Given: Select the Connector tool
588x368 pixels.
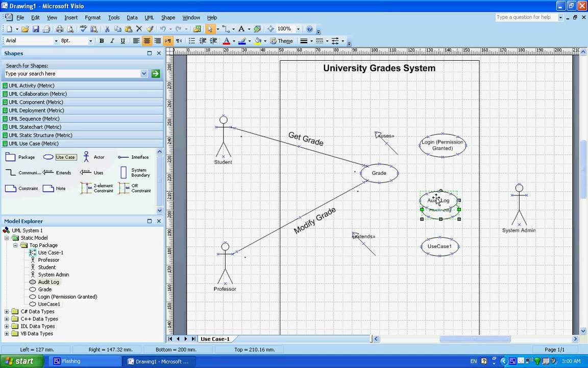Looking at the screenshot, I should [x=226, y=29].
